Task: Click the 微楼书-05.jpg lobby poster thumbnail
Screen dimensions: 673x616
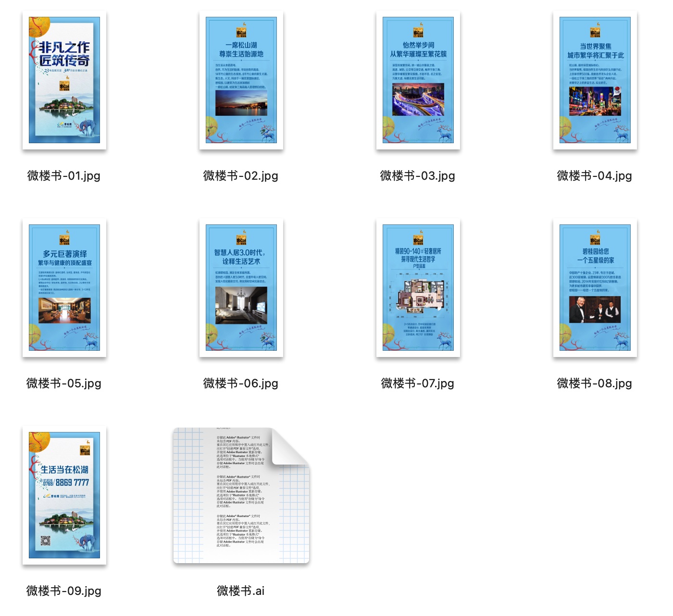Action: tap(64, 287)
